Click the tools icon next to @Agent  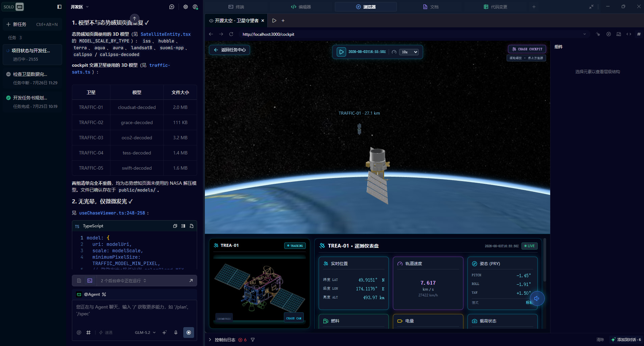click(x=104, y=294)
